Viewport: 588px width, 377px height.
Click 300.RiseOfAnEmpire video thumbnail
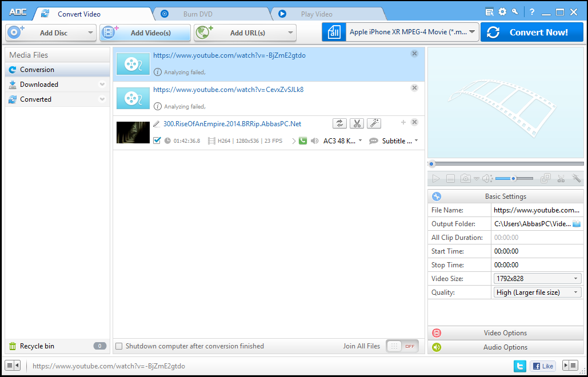coord(133,133)
